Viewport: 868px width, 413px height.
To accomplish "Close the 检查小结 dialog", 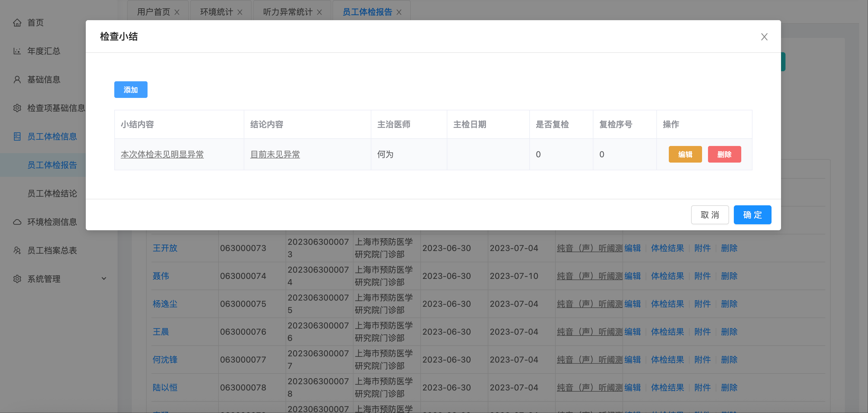I will coord(764,37).
